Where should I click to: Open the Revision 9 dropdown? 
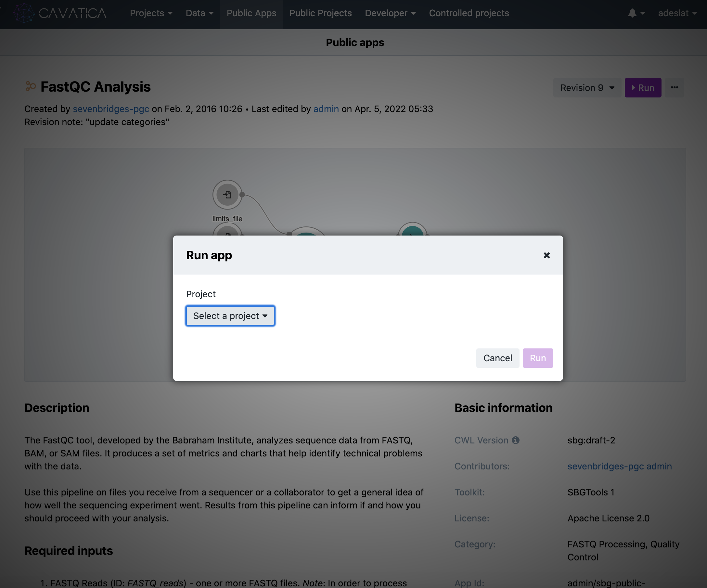point(587,88)
